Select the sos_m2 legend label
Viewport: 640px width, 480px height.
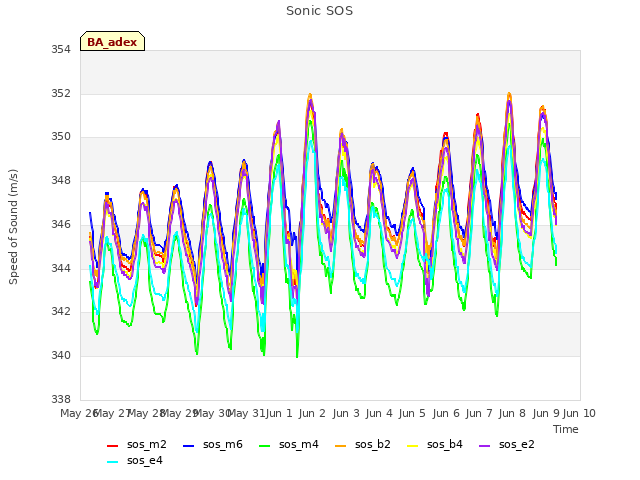pos(147,444)
